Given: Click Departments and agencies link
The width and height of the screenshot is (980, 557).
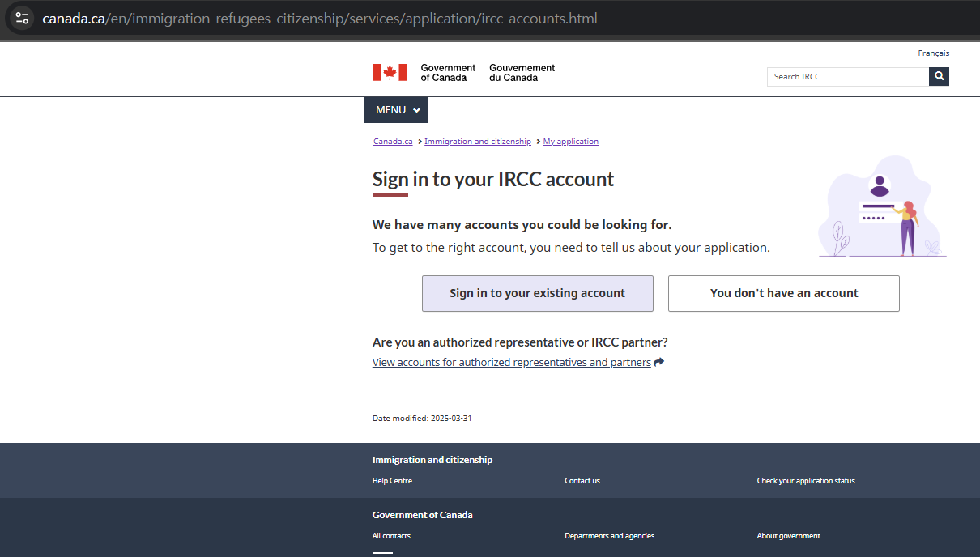Looking at the screenshot, I should (x=610, y=536).
